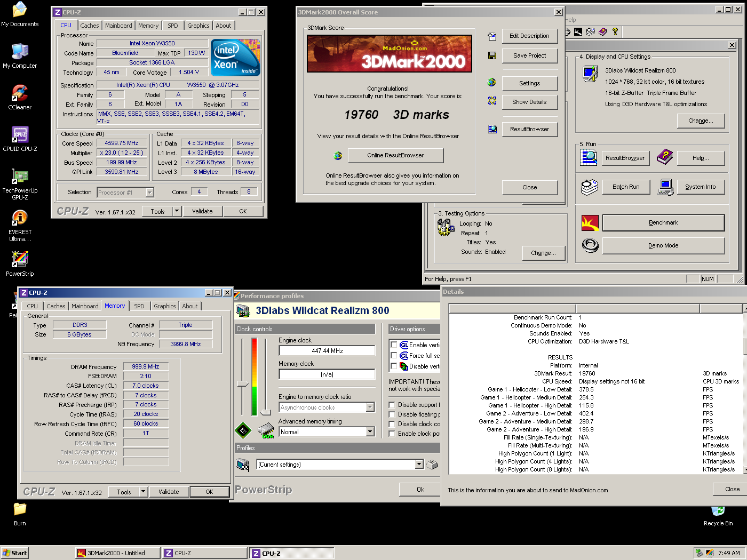This screenshot has width=747, height=560.
Task: Check 'Enable clock po...' option
Action: pos(392,434)
